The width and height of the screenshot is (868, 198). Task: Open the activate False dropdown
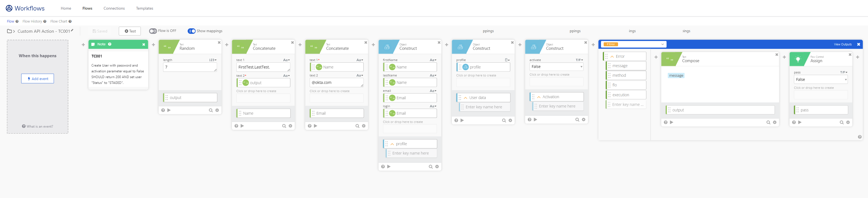point(556,67)
